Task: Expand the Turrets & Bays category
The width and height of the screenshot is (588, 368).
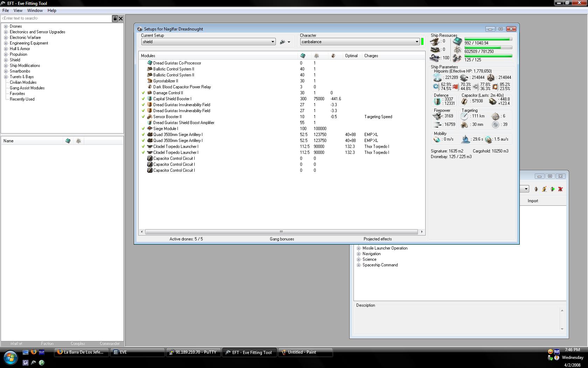Action: tap(6, 77)
